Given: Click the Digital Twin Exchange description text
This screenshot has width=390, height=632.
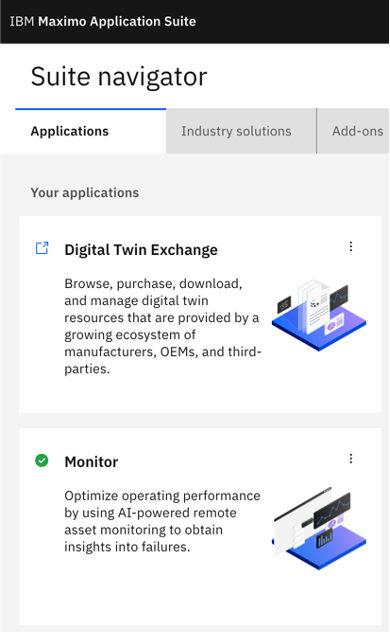Looking at the screenshot, I should pyautogui.click(x=163, y=326).
